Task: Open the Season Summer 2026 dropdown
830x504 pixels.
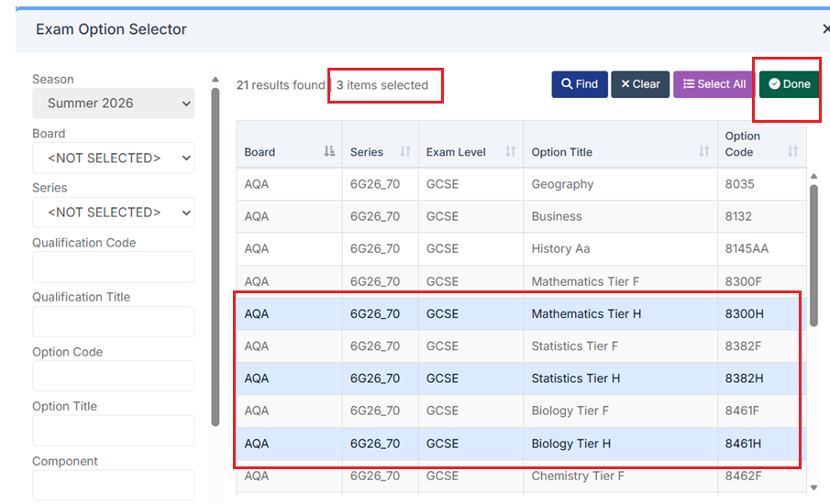Action: [x=113, y=104]
